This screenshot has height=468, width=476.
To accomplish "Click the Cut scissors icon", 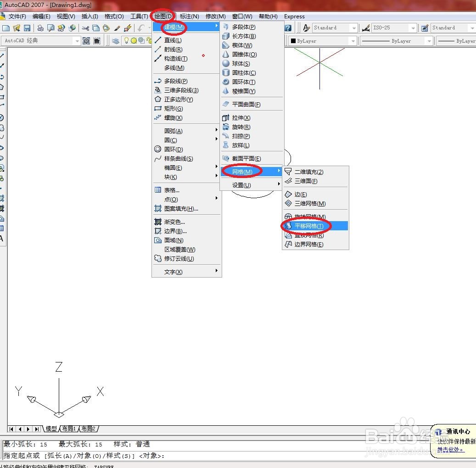I will [86, 28].
